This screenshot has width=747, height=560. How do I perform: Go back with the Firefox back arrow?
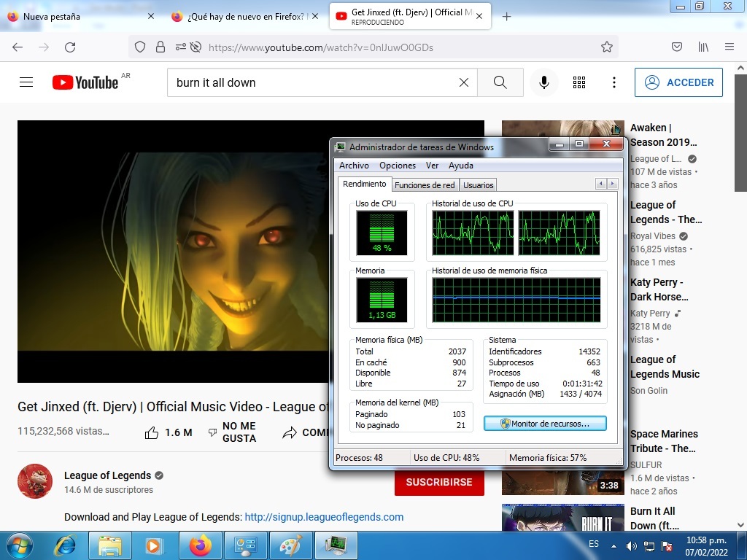tap(18, 47)
